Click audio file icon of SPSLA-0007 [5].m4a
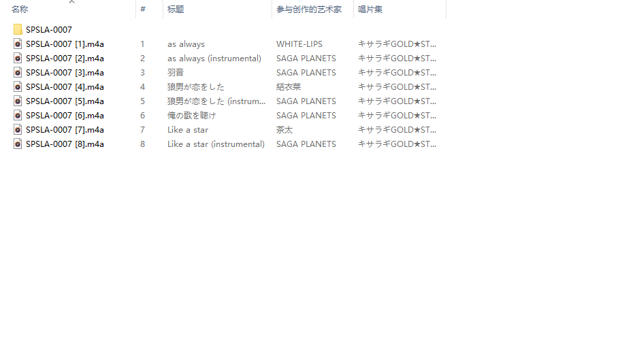The width and height of the screenshot is (637, 364). [18, 101]
